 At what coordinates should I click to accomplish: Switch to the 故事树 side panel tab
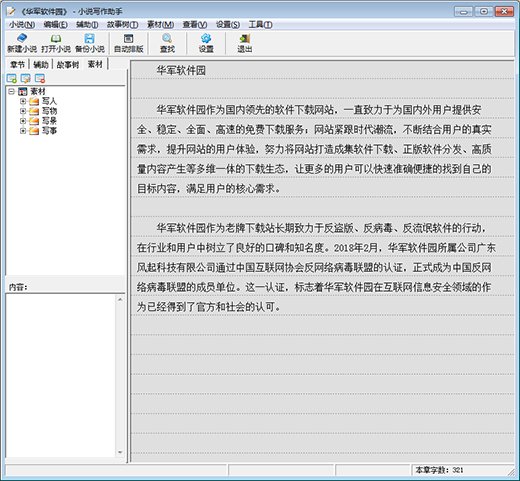[68, 65]
